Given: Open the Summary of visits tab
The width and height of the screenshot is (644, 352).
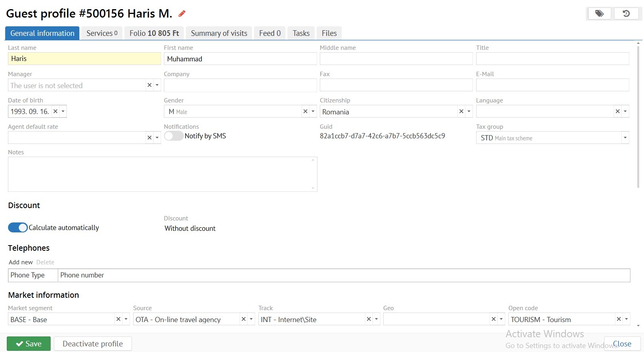Looking at the screenshot, I should pyautogui.click(x=219, y=33).
